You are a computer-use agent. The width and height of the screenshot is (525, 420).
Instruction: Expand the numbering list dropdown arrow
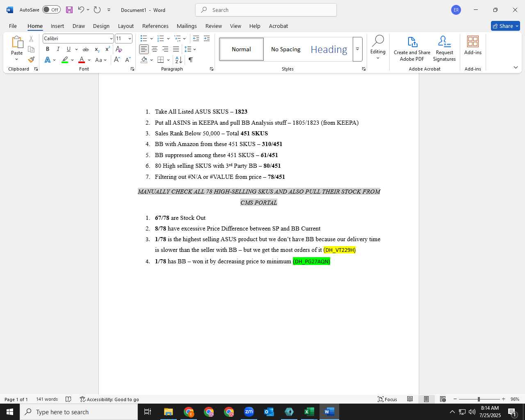pyautogui.click(x=168, y=39)
